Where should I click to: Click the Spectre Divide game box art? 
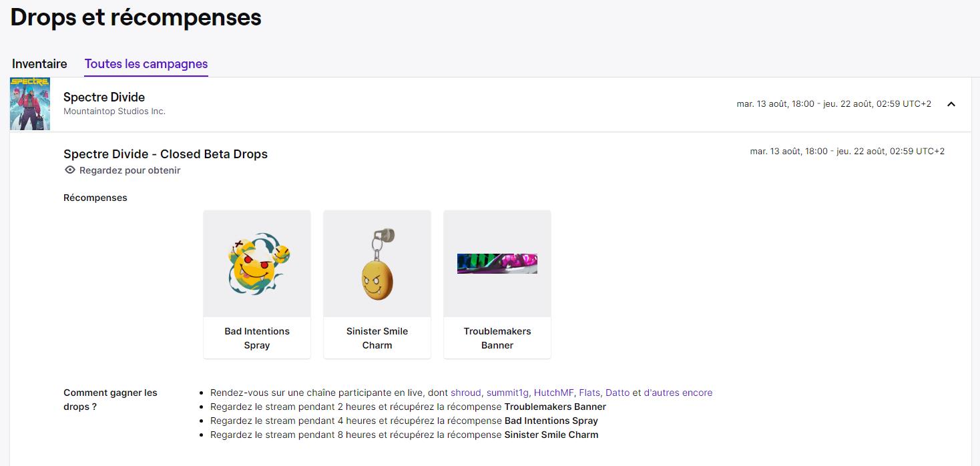point(29,103)
